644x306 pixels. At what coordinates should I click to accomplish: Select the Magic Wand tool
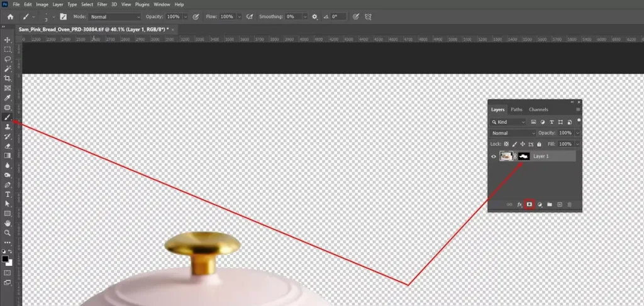coord(8,68)
